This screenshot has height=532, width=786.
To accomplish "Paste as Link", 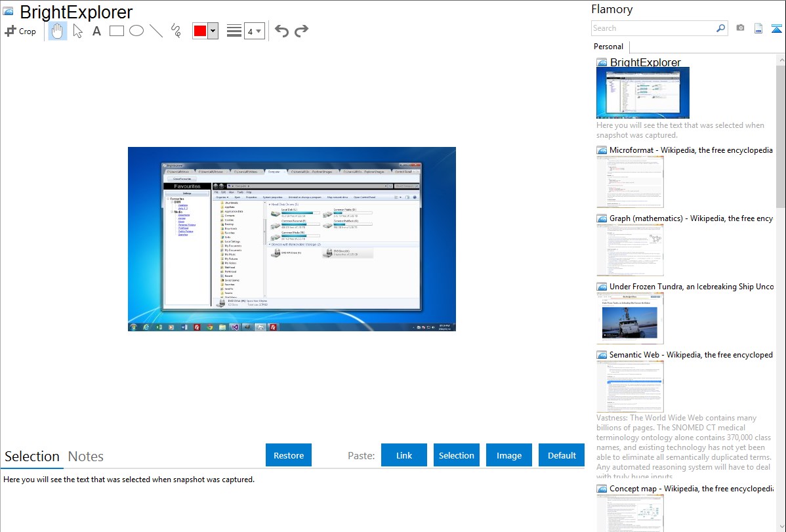I will click(x=404, y=455).
